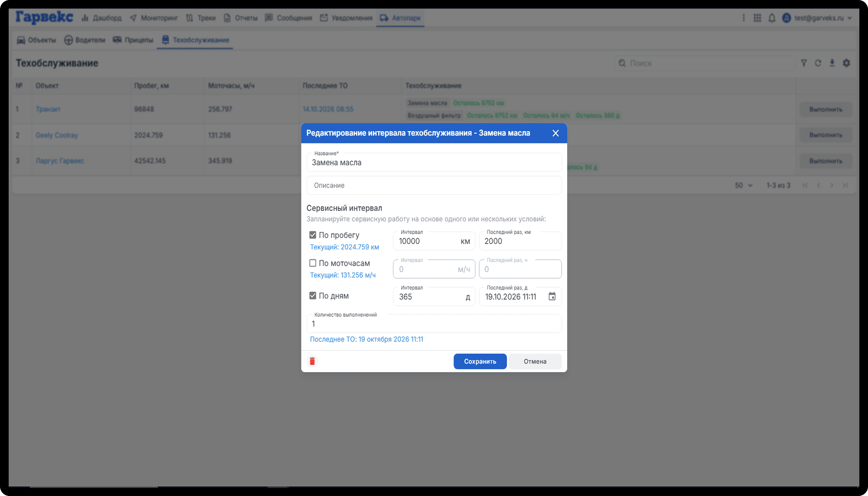868x496 pixels.
Task: Open the apps grid icon
Action: tap(757, 18)
